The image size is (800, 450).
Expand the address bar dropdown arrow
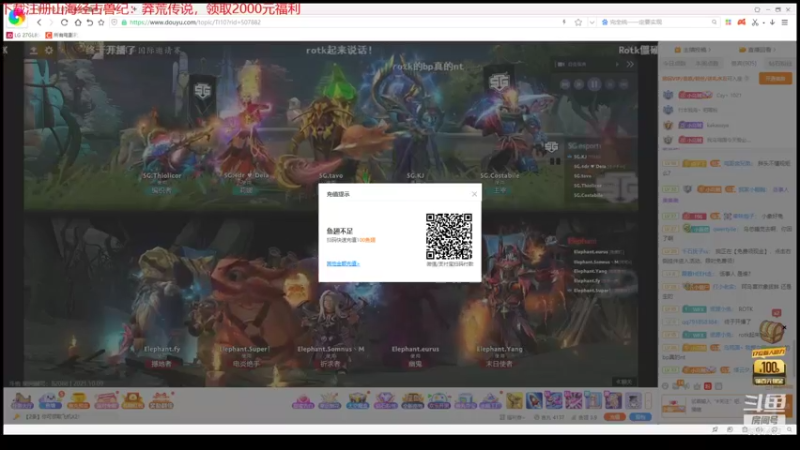(591, 22)
